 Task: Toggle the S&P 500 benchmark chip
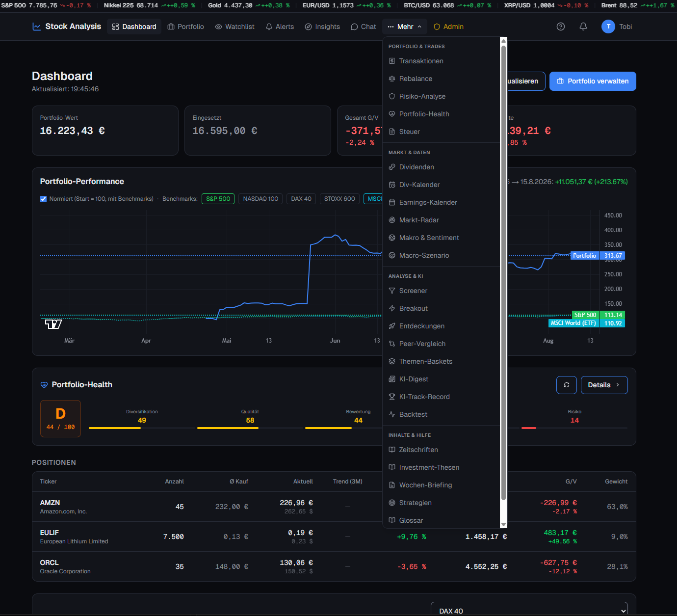[218, 199]
